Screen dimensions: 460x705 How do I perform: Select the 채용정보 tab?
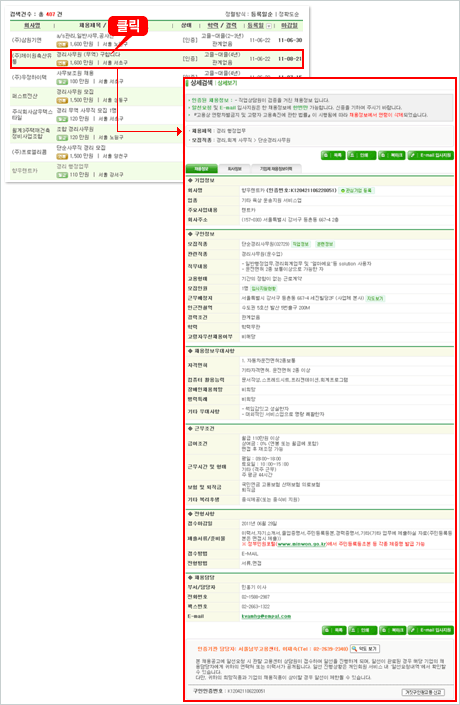201,169
